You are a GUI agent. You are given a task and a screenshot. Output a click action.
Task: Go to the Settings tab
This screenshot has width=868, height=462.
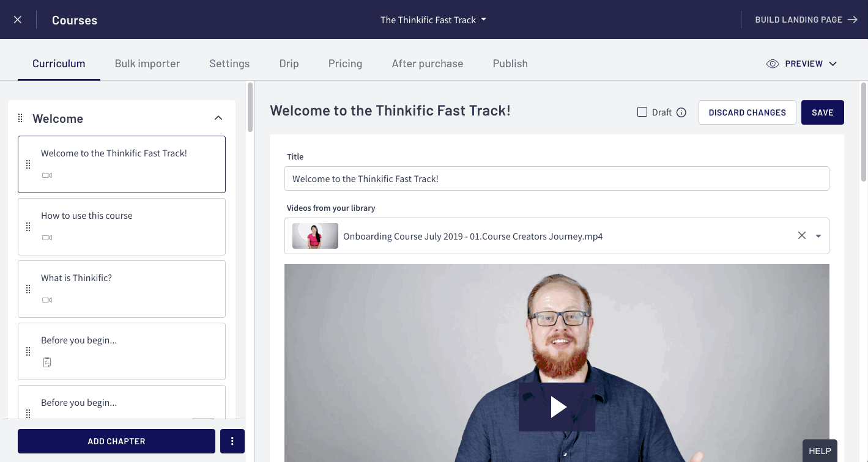click(x=229, y=64)
